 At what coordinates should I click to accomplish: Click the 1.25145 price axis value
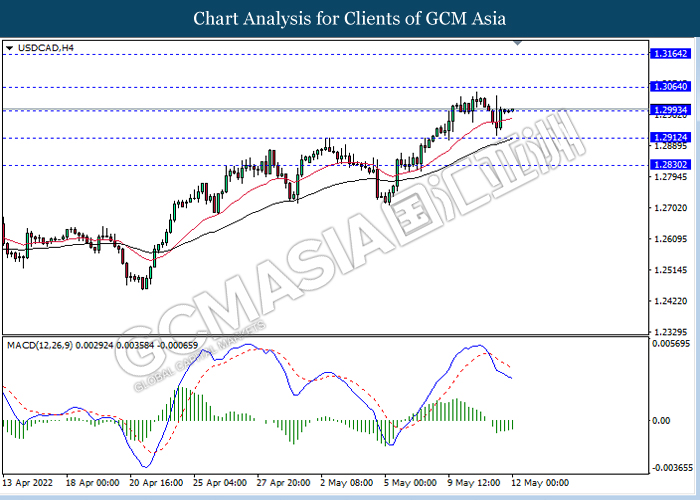click(x=671, y=270)
